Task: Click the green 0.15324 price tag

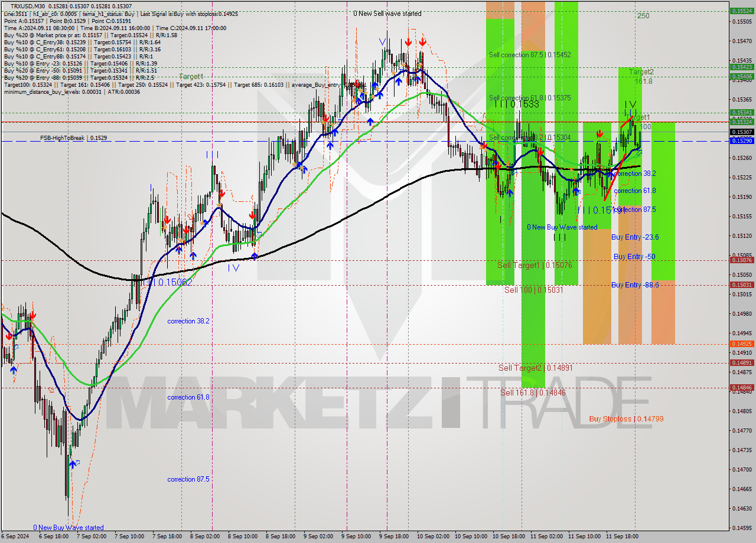Action: pos(742,122)
